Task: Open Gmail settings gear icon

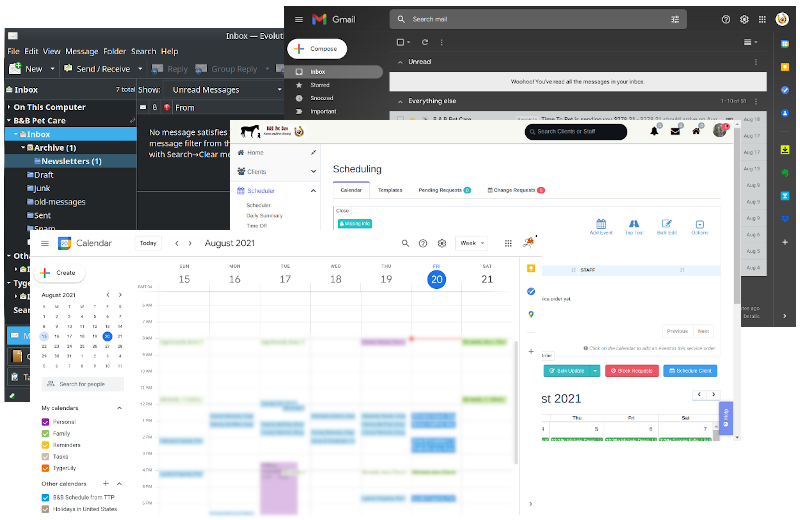Action: tap(744, 19)
